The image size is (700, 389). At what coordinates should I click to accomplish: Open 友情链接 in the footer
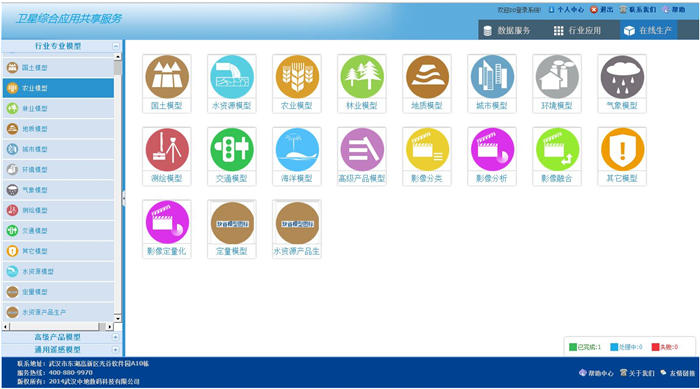[678, 373]
